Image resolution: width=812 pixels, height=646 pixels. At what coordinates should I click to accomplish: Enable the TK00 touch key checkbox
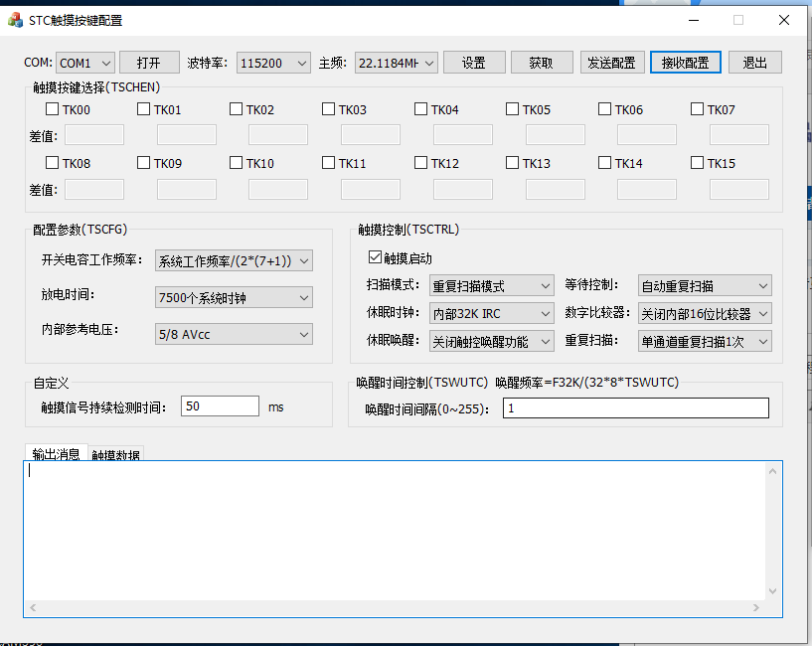click(x=52, y=110)
